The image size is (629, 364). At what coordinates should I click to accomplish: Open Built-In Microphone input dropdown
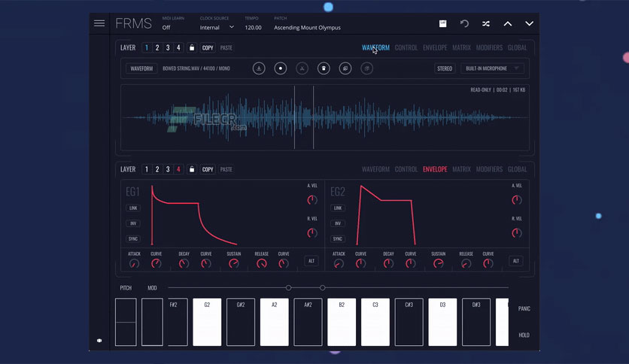[x=492, y=68]
